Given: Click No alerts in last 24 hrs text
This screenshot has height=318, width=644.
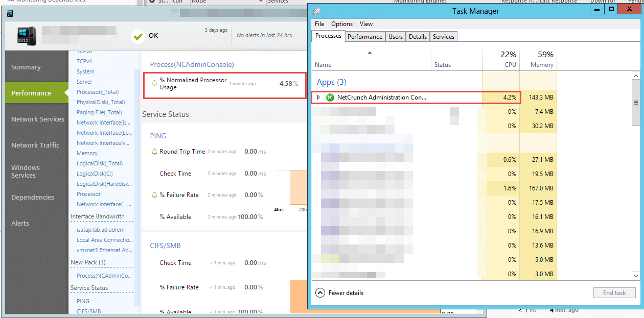Looking at the screenshot, I should click(x=265, y=36).
